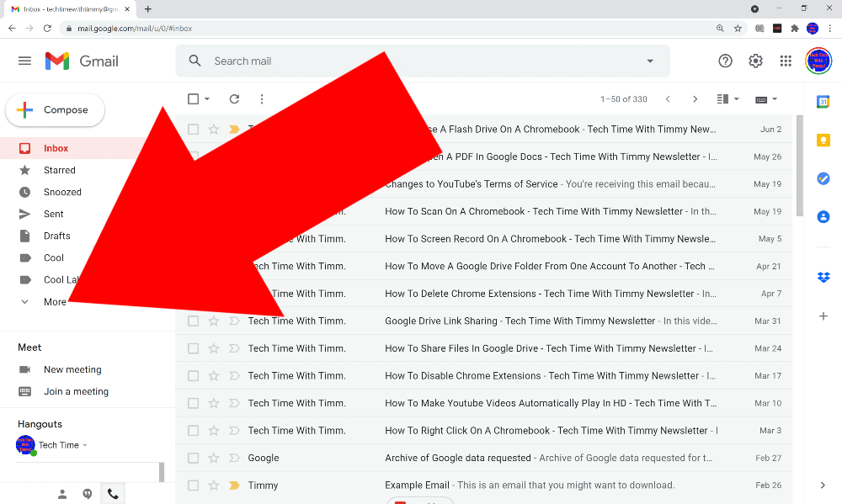The width and height of the screenshot is (842, 504).
Task: Open Hangouts conversations icon
Action: pyautogui.click(x=87, y=494)
